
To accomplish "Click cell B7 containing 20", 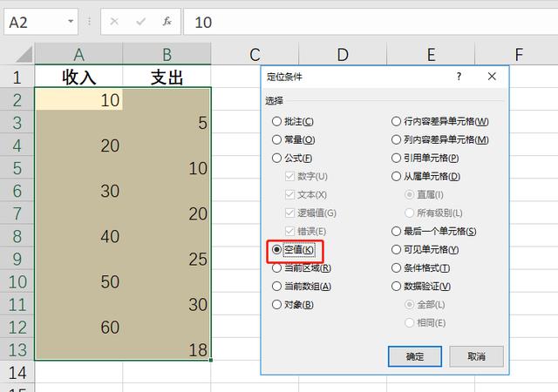I will pos(167,213).
